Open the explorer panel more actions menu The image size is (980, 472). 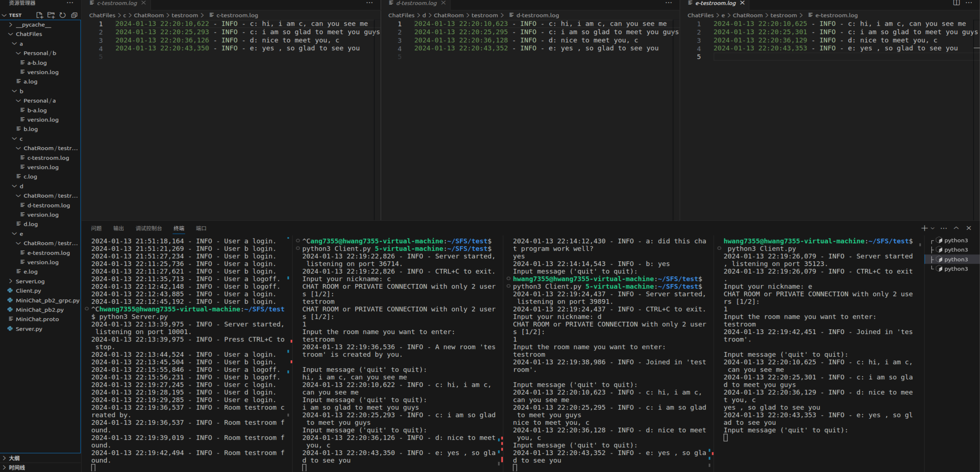(x=70, y=3)
